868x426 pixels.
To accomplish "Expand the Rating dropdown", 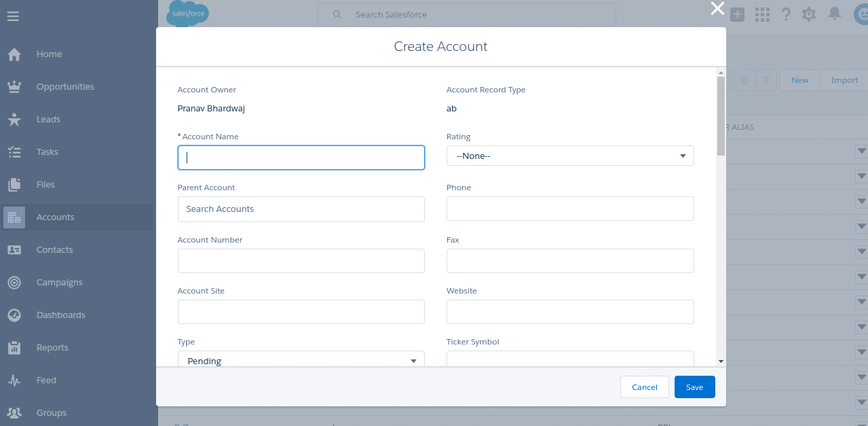I will pyautogui.click(x=570, y=156).
